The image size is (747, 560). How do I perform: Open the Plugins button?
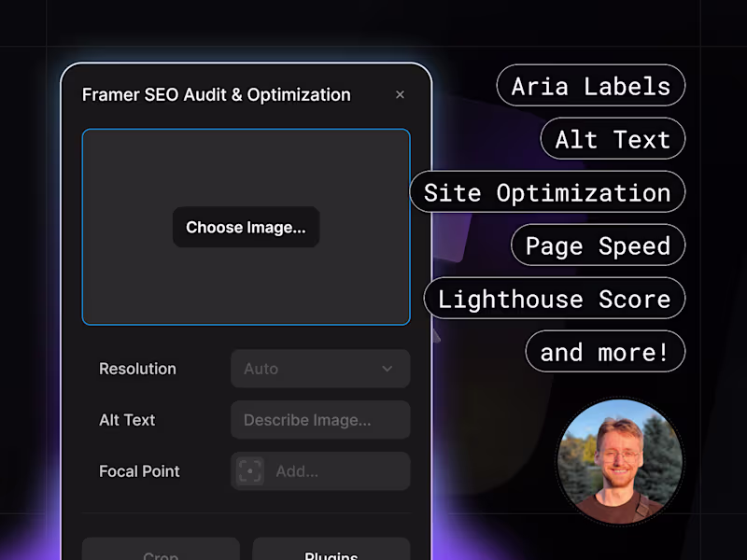pyautogui.click(x=331, y=549)
